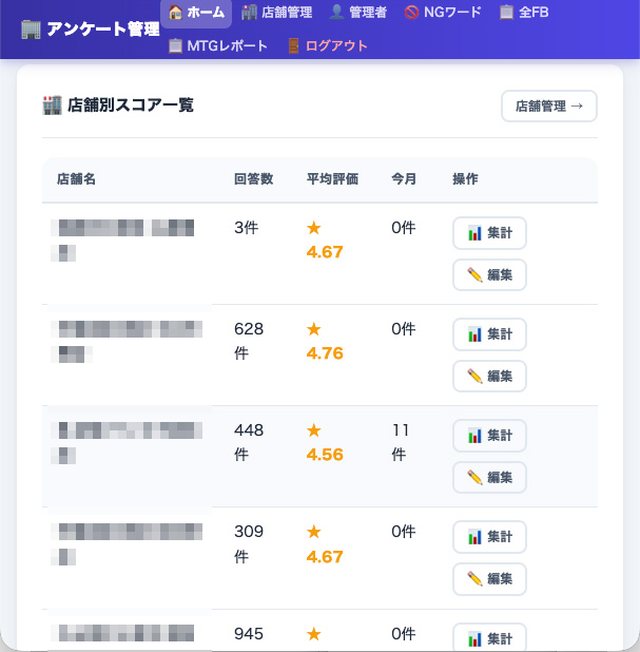Image resolution: width=640 pixels, height=652 pixels.
Task: Click the house icon on ホーム tab
Action: [x=175, y=12]
